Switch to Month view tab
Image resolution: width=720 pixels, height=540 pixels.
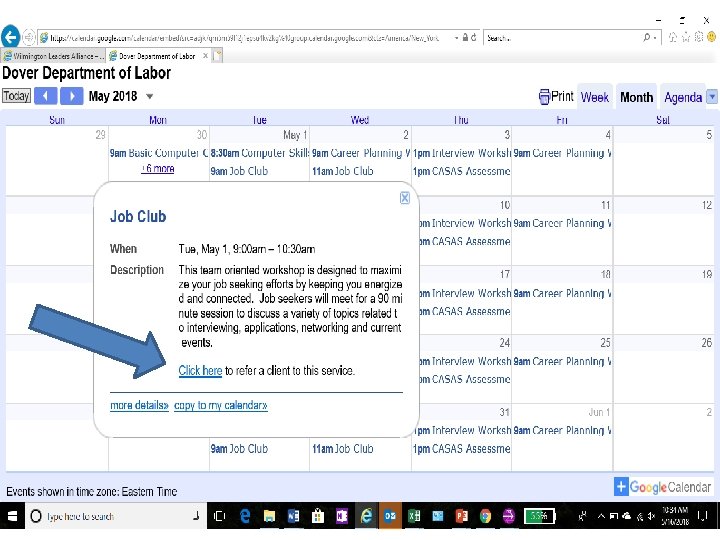[636, 97]
